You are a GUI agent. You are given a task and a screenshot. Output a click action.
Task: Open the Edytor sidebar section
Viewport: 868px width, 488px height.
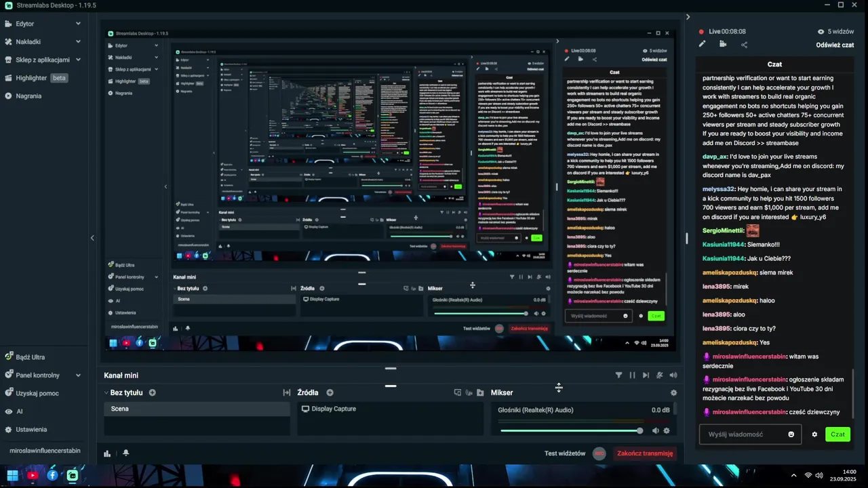point(25,24)
